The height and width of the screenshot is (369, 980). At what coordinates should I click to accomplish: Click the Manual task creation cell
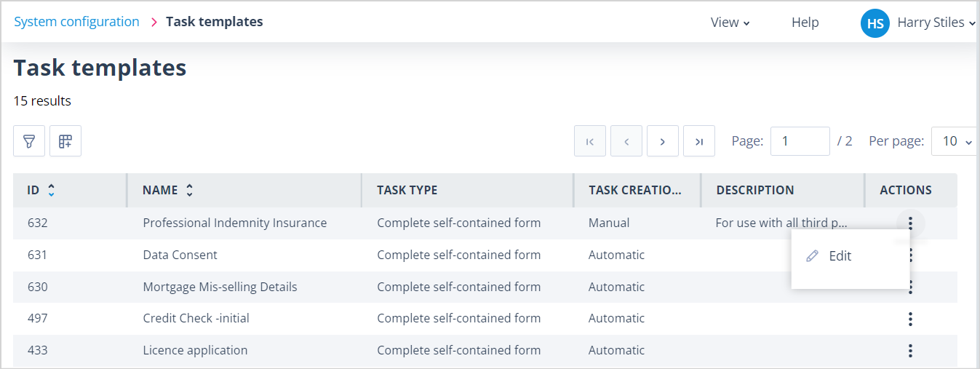tap(609, 223)
